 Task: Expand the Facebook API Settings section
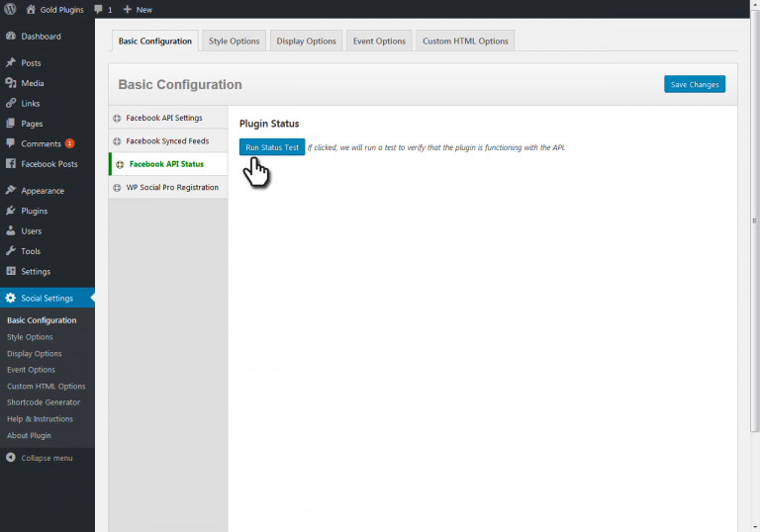click(163, 118)
